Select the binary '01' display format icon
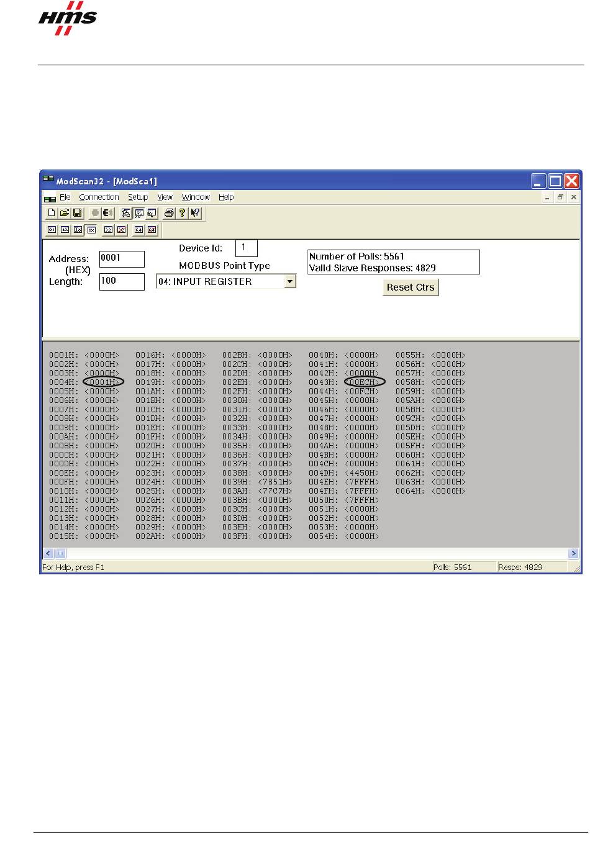 [x=52, y=230]
